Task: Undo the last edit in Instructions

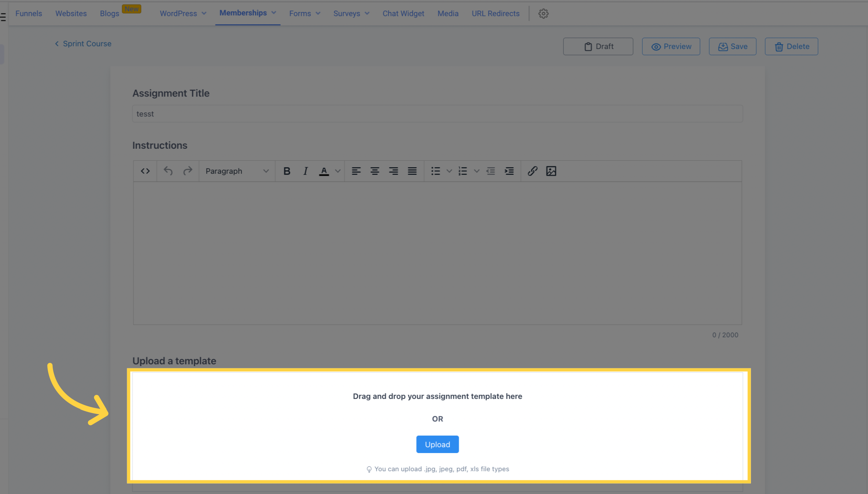Action: pos(168,171)
